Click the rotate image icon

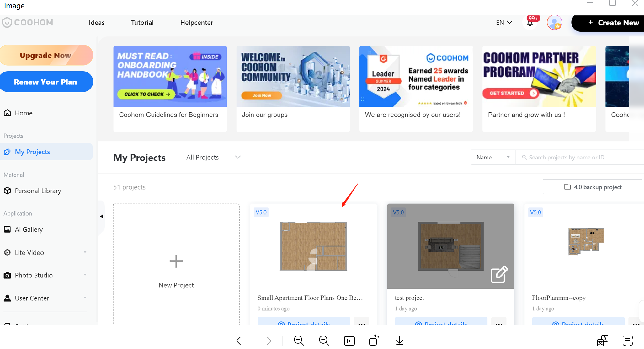pyautogui.click(x=374, y=341)
